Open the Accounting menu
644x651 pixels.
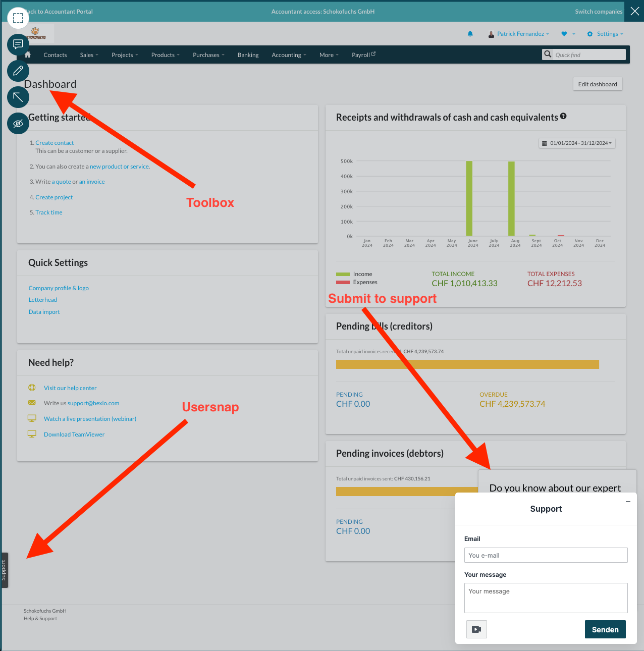(289, 55)
